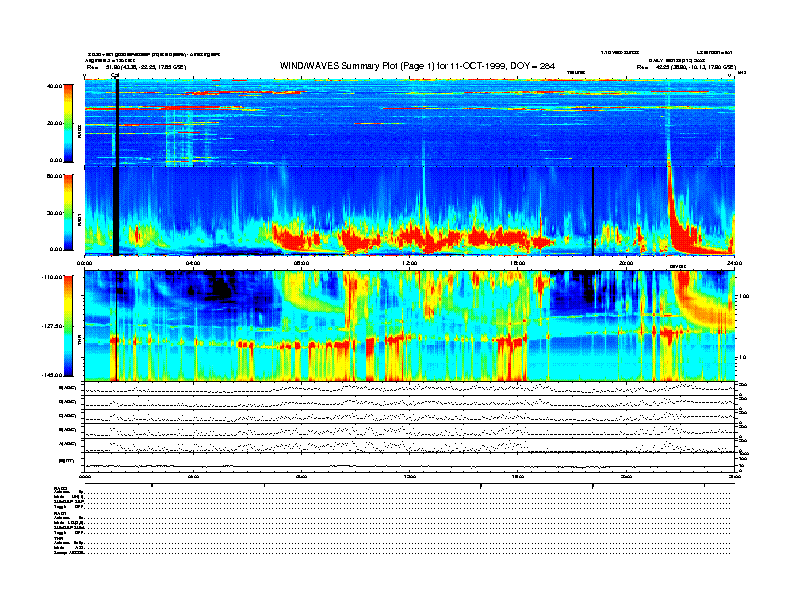Click the first (AGC) line plot row
792x612 pixels.
pos(410,388)
